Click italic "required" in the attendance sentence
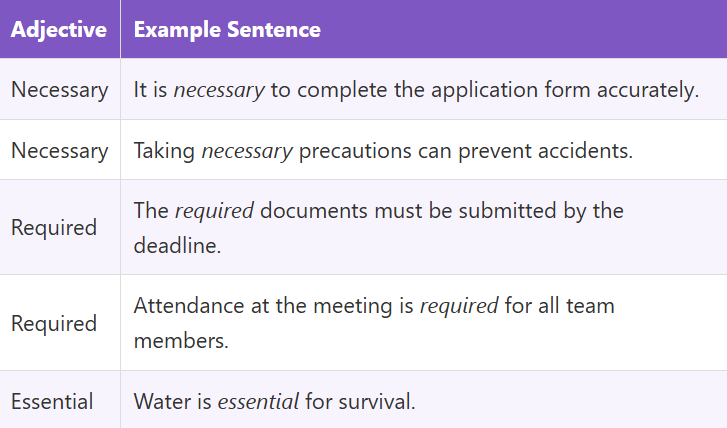The height and width of the screenshot is (428, 727). (458, 305)
